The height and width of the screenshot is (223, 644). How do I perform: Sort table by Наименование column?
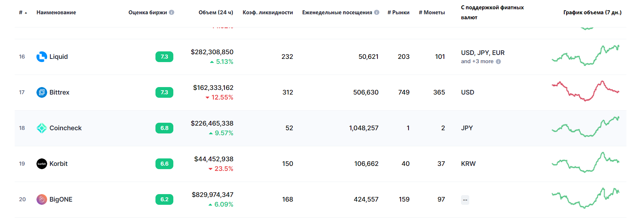[x=56, y=12]
